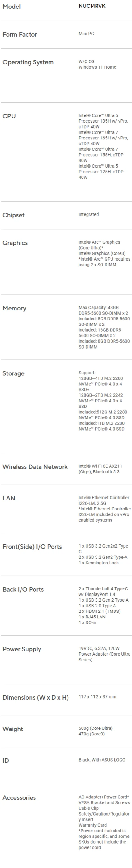Click the NUC14RVK model name

(92, 6)
